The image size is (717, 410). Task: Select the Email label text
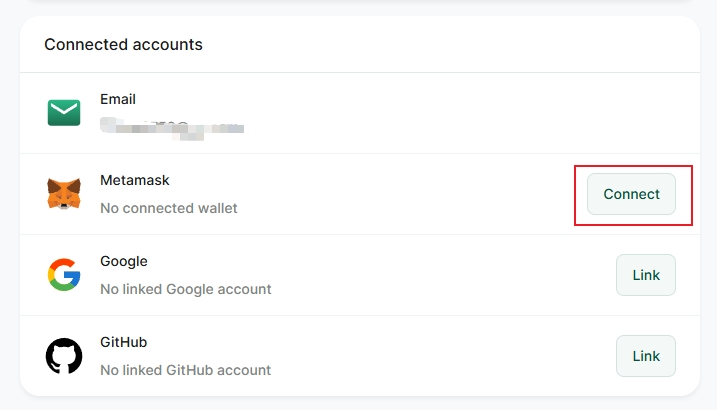point(118,99)
